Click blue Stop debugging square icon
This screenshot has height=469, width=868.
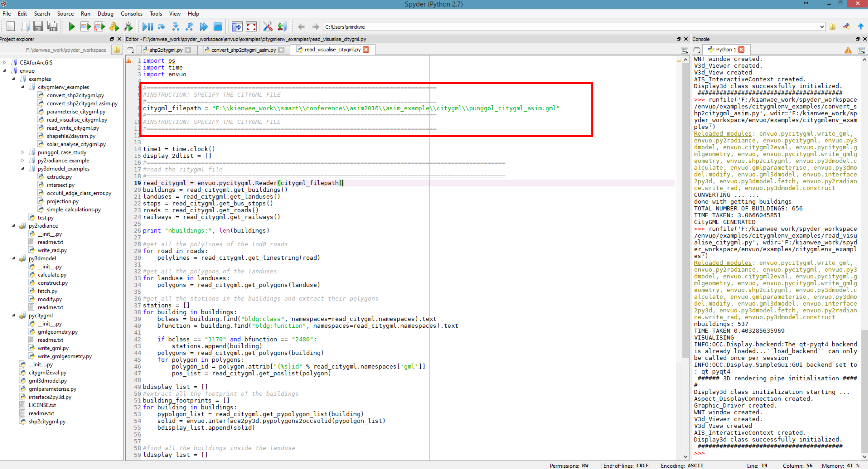click(x=218, y=27)
